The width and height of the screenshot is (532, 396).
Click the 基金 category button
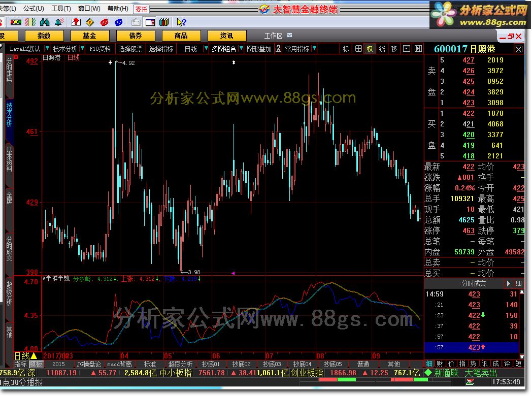tap(89, 36)
